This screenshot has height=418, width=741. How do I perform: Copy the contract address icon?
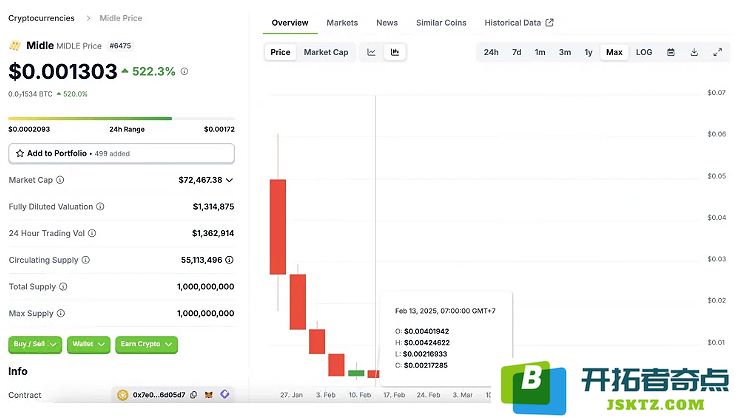193,395
